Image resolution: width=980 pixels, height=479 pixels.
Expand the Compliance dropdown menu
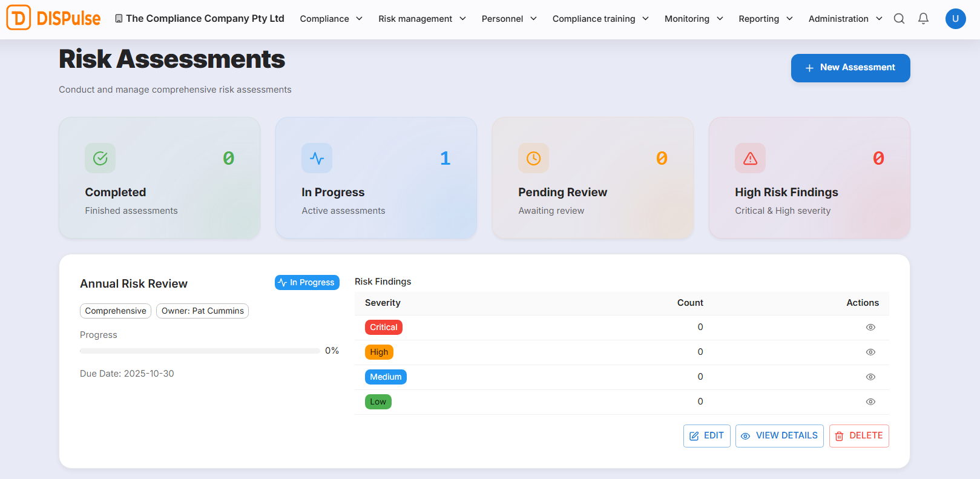point(331,19)
